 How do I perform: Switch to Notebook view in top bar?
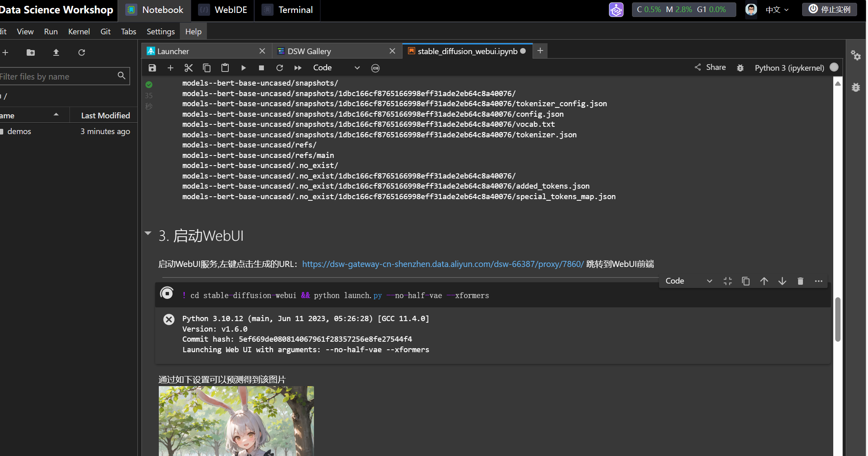pos(155,10)
